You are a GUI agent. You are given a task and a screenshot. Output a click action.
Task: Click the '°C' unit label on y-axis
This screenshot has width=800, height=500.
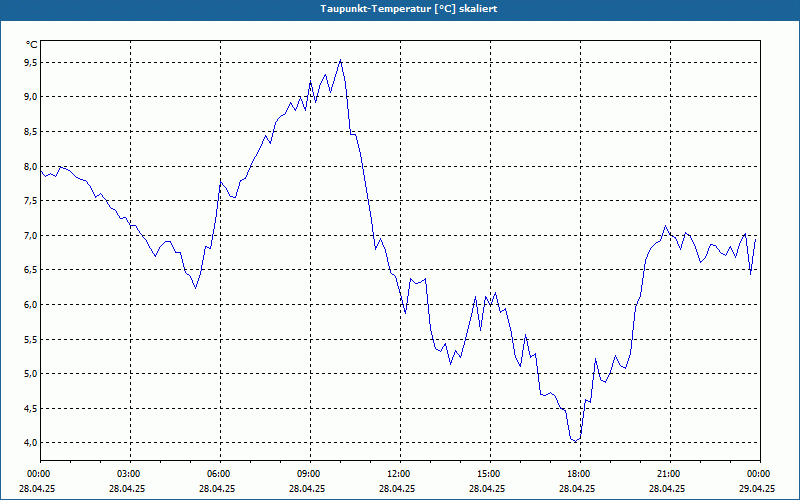(x=32, y=45)
